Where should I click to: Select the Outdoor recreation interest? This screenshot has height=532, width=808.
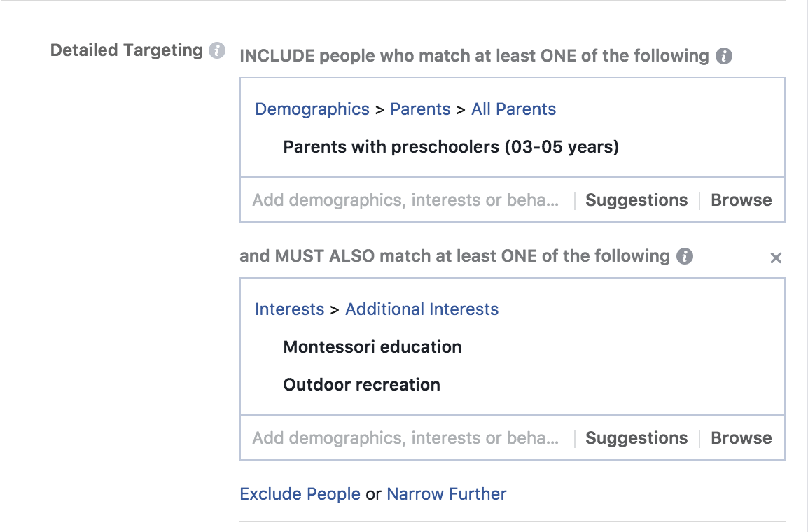361,385
